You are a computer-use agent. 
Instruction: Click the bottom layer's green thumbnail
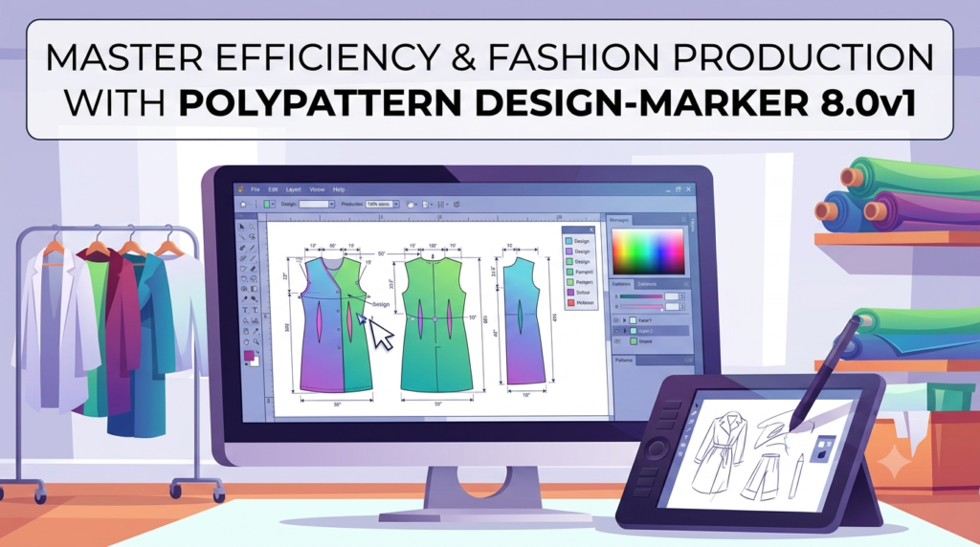click(634, 341)
